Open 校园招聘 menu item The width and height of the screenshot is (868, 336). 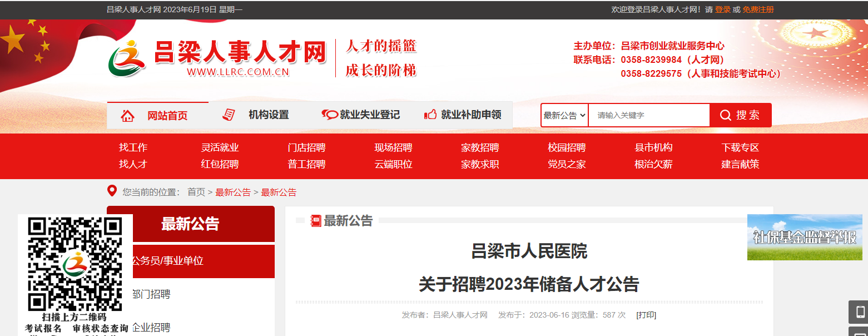pyautogui.click(x=567, y=147)
